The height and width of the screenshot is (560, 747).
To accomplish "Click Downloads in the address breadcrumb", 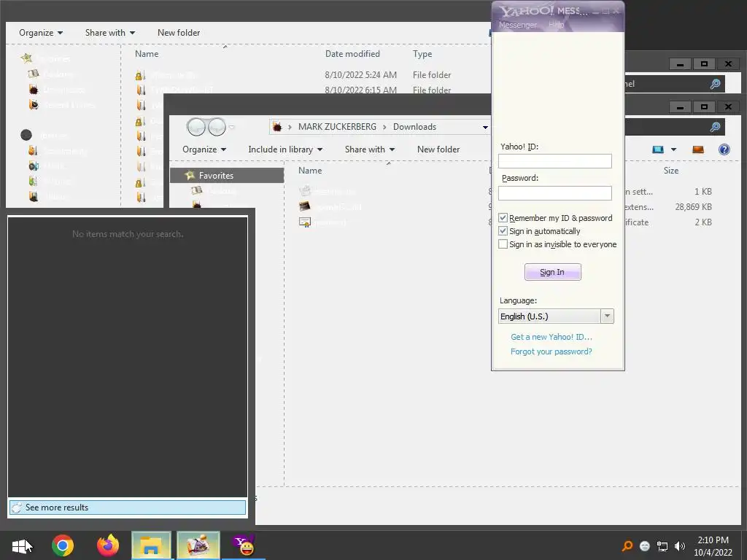I will tap(414, 127).
